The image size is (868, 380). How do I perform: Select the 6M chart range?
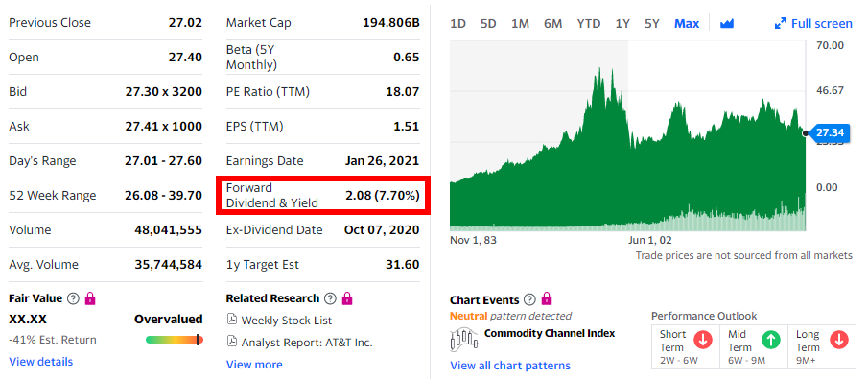(x=553, y=24)
